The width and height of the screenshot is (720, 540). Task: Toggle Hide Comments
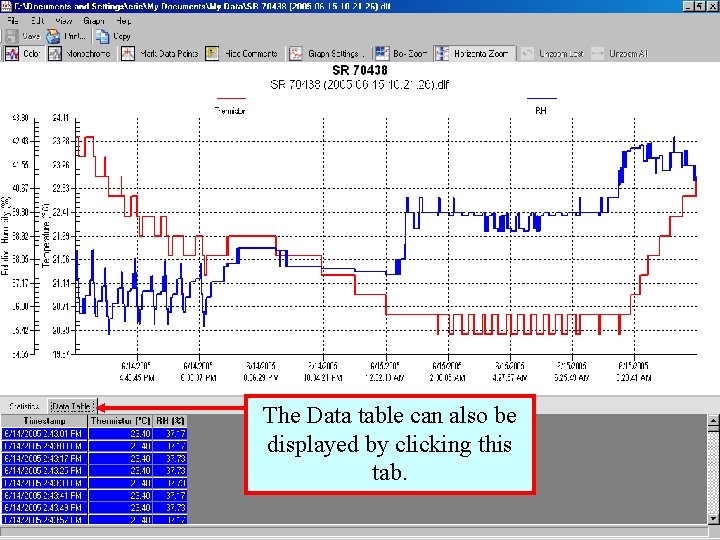242,54
